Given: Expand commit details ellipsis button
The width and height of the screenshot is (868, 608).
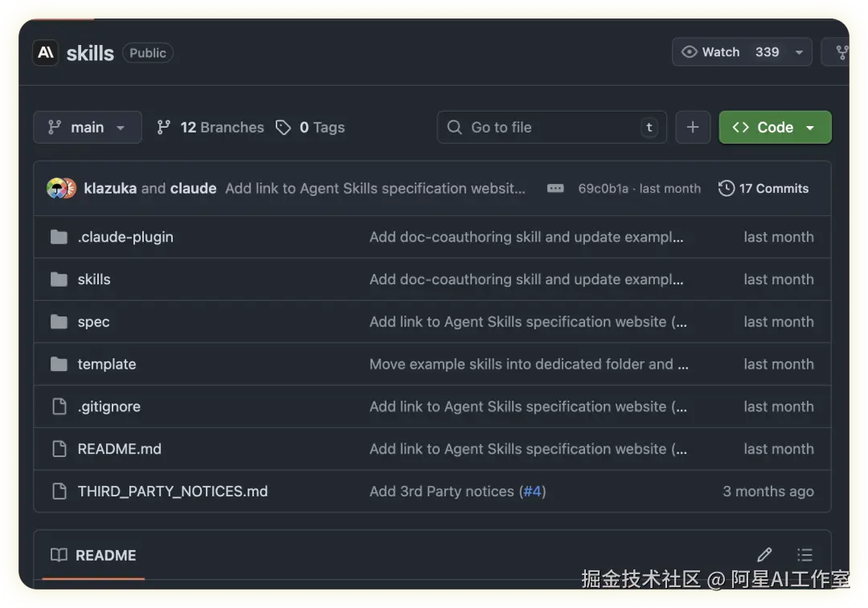Looking at the screenshot, I should click(x=555, y=188).
